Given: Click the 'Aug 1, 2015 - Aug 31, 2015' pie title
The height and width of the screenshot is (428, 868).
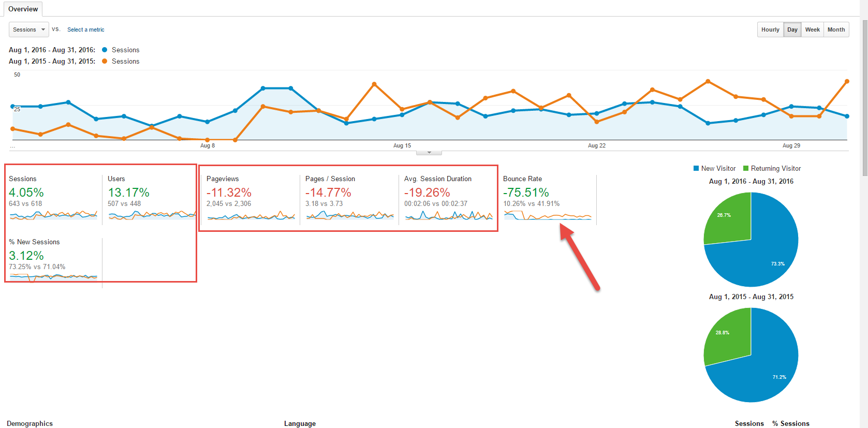Looking at the screenshot, I should pyautogui.click(x=751, y=297).
